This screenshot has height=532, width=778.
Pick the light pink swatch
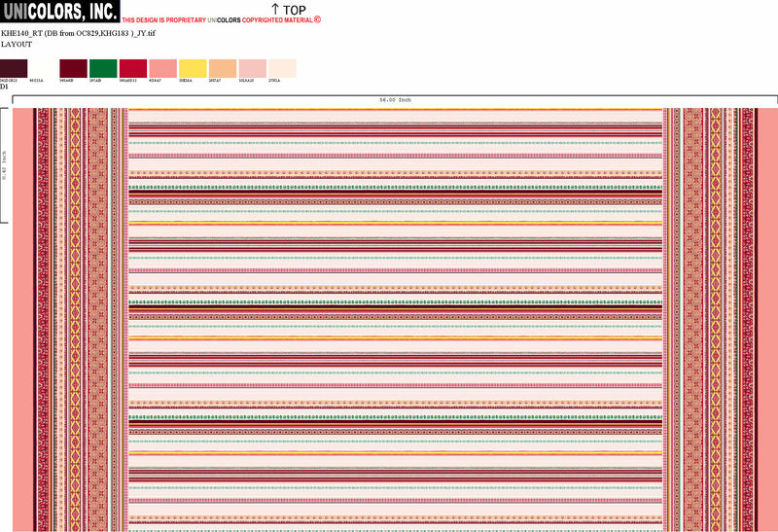(253, 68)
